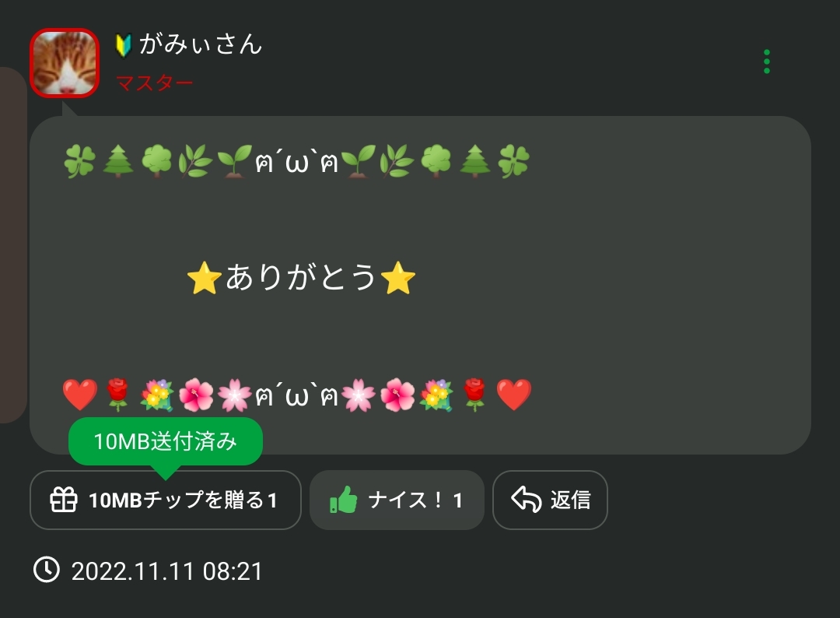The height and width of the screenshot is (618, 840).
Task: Open the がみぃさん username profile
Action: (201, 44)
